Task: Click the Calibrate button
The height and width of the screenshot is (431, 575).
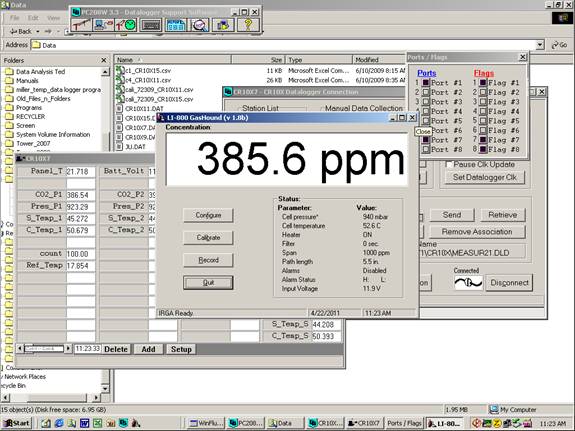Action: tap(208, 238)
